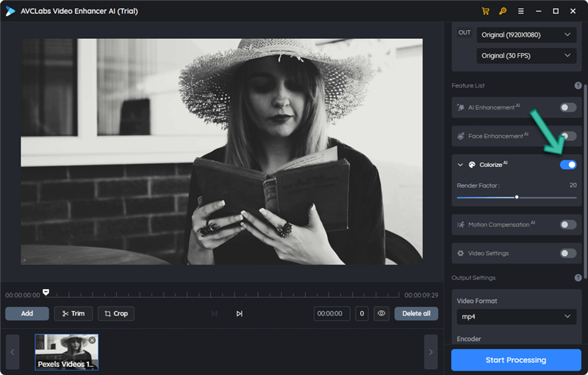
Task: Go to previous frame button
Action: (214, 313)
